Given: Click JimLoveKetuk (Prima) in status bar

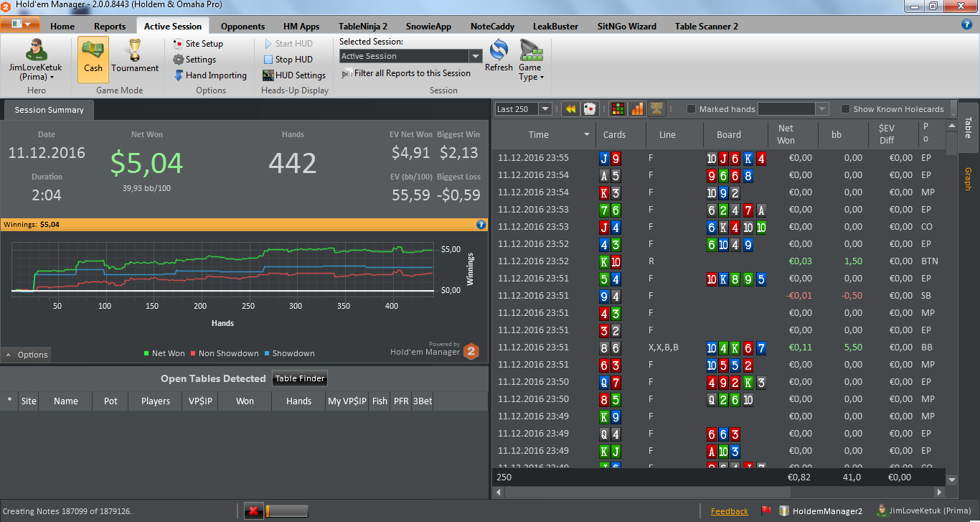Looking at the screenshot, I should coord(923,511).
